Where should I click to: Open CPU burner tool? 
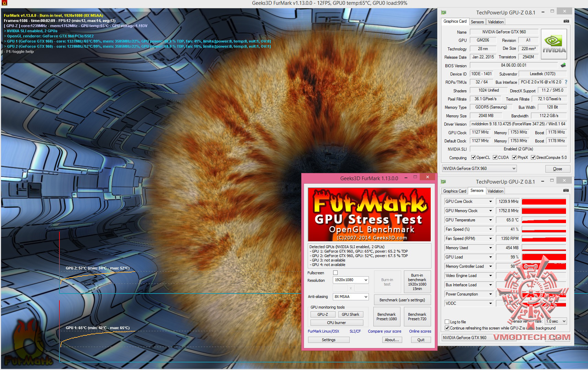tap(337, 323)
